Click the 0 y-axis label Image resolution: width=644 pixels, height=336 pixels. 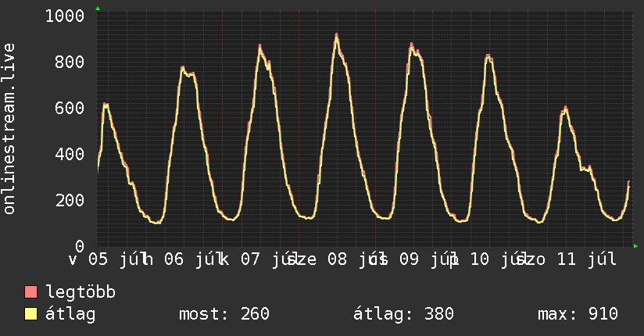click(80, 246)
